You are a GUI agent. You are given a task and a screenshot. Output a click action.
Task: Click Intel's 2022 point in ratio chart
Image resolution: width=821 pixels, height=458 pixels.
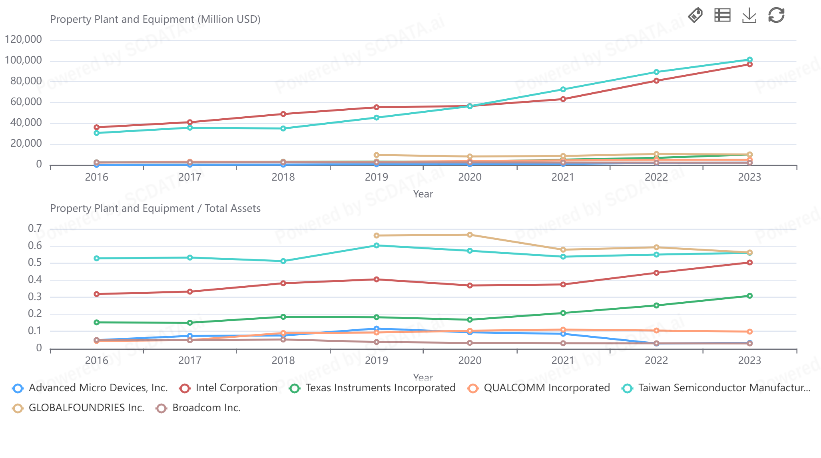(x=656, y=273)
